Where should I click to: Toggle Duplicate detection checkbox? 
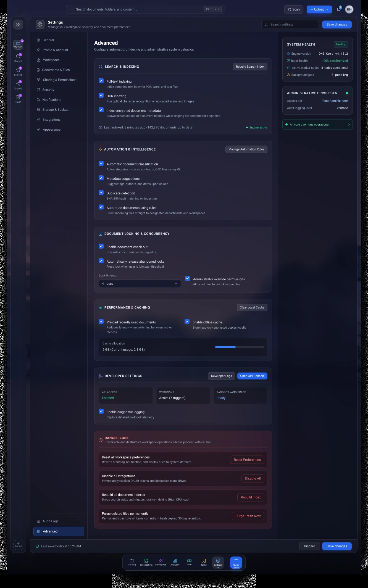pos(101,193)
